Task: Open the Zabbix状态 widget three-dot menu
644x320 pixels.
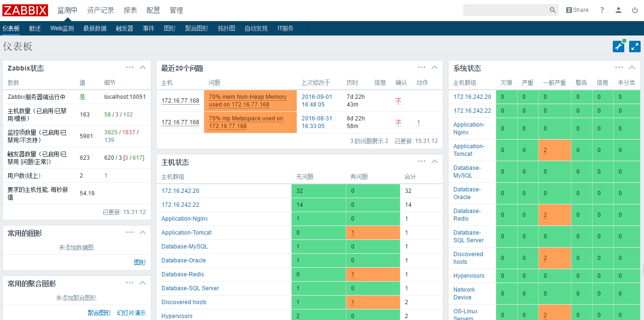Action: point(130,68)
